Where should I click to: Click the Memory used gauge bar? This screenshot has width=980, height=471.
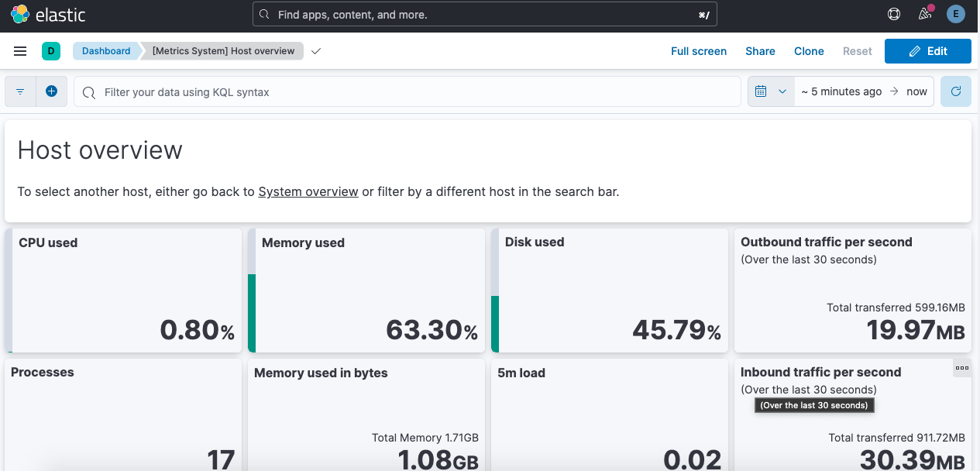[x=252, y=312]
